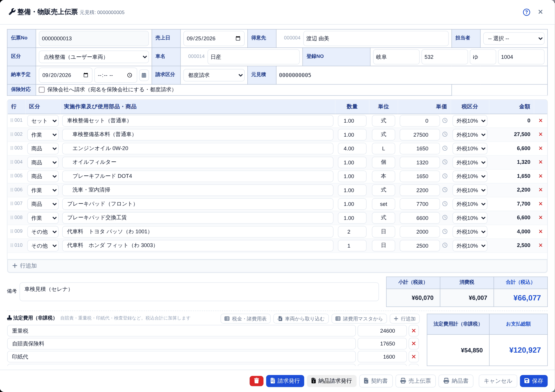Open tax category dropdown for row 007
This screenshot has width=555, height=392.
pos(470,204)
